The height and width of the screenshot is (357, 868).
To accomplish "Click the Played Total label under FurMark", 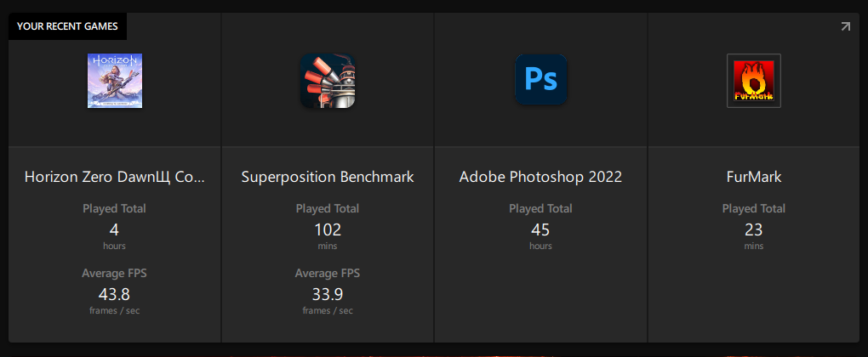I will pyautogui.click(x=754, y=208).
